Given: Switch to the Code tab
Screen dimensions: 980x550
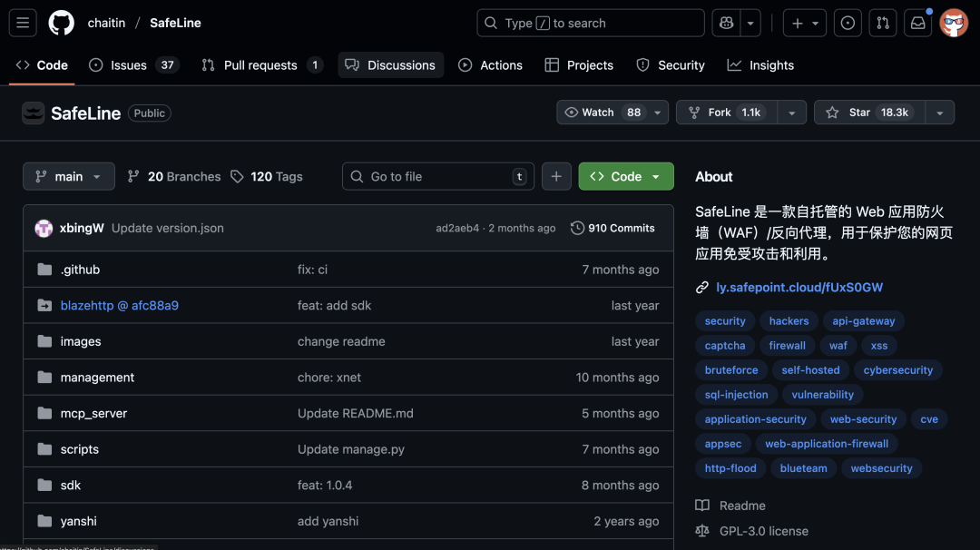Looking at the screenshot, I should (x=42, y=65).
